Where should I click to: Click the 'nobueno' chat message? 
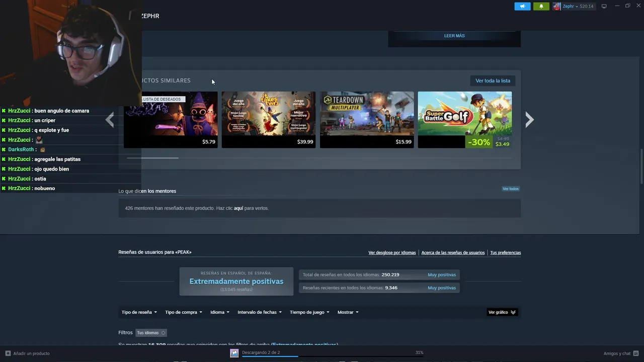[29, 188]
